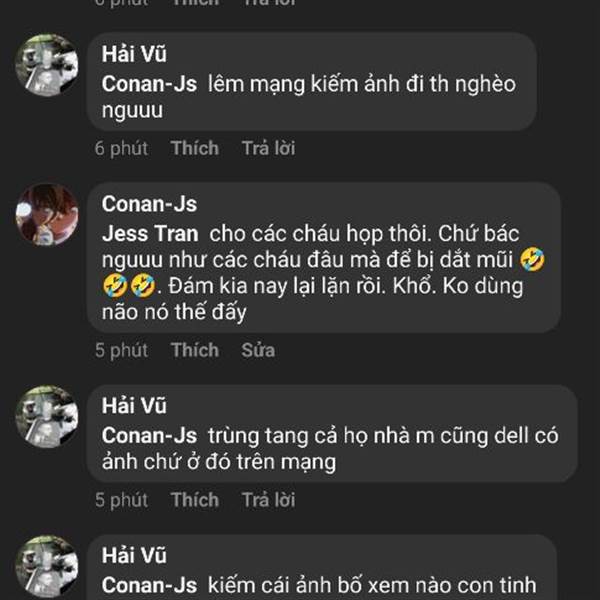Click Hải Vũ name above 'lêm mạng' comment
Screen dimensions: 600x600
[134, 54]
